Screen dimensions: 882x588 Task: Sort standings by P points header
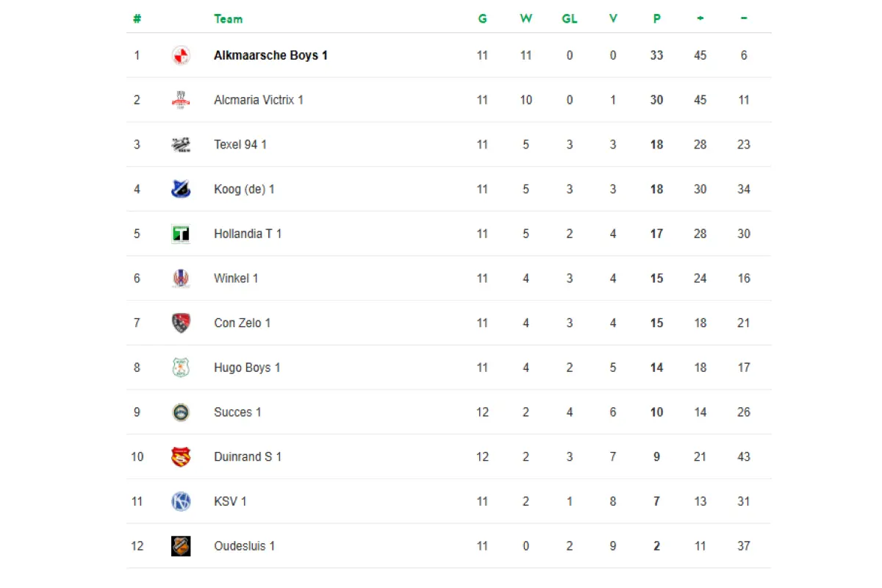pos(656,19)
